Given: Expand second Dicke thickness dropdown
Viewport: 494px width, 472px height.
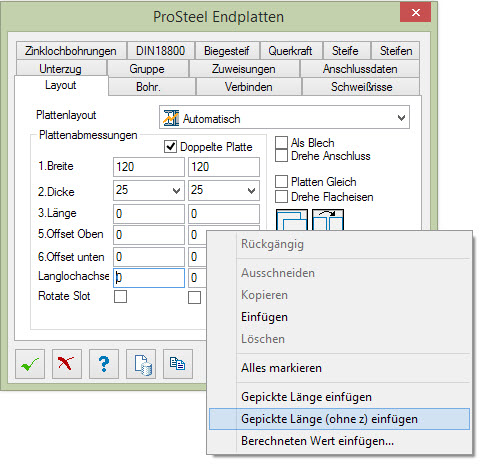Looking at the screenshot, I should point(251,191).
